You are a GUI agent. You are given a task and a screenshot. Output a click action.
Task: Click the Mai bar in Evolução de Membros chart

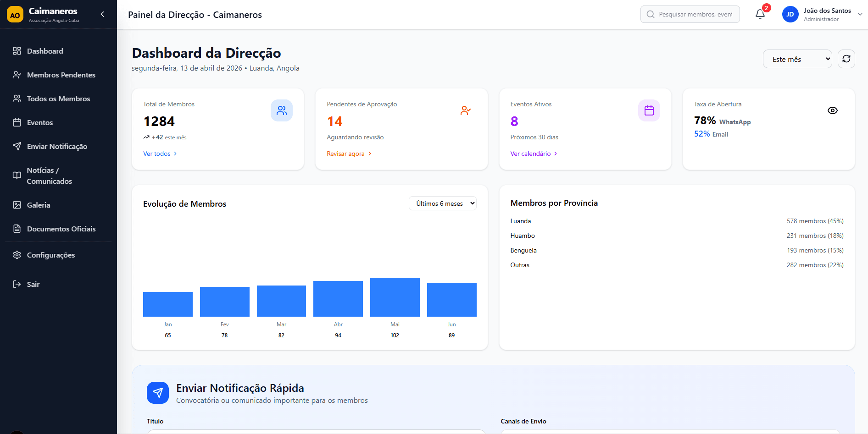(395, 297)
